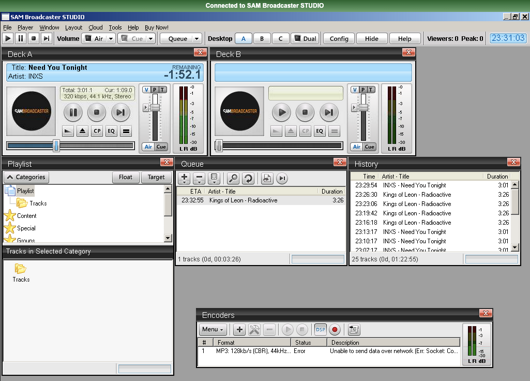Open the Cue volume dropdown arrow
530x381 pixels.
[151, 39]
